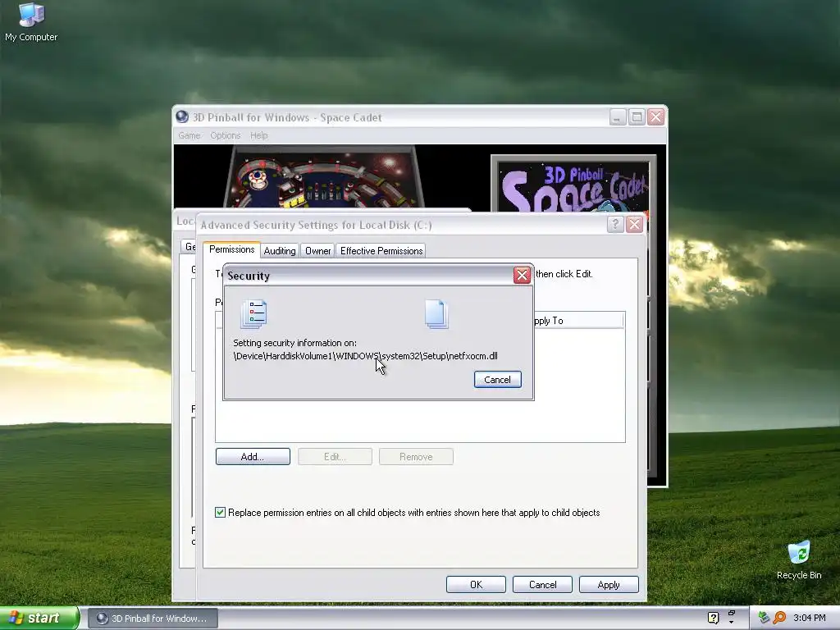Click the Space Cadet logo image in Pinball
This screenshot has height=630, width=840.
coord(573,185)
